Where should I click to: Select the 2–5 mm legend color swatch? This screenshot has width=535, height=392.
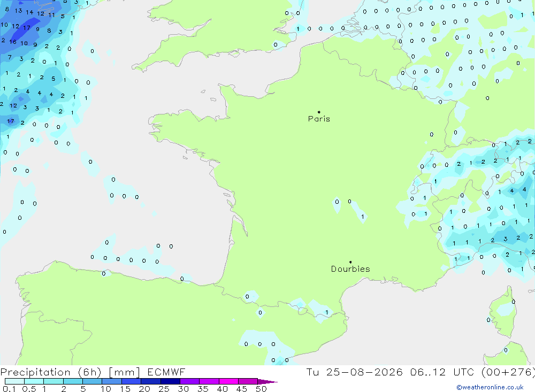[x=73, y=381]
